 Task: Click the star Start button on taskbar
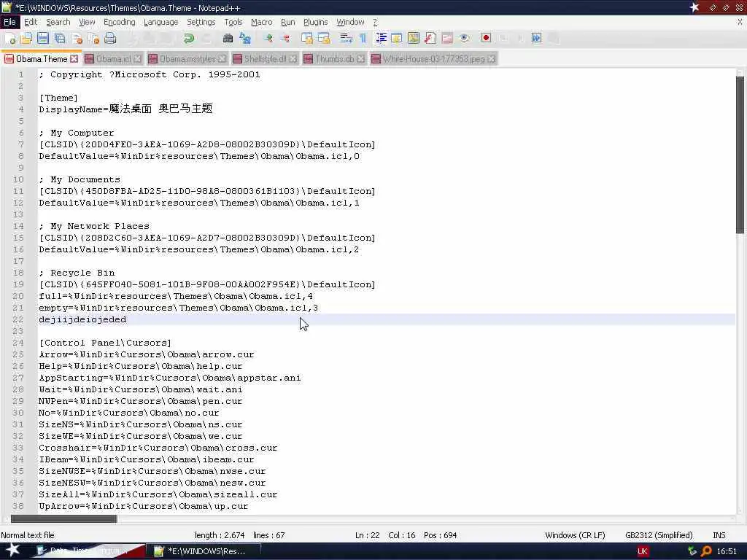(13, 550)
